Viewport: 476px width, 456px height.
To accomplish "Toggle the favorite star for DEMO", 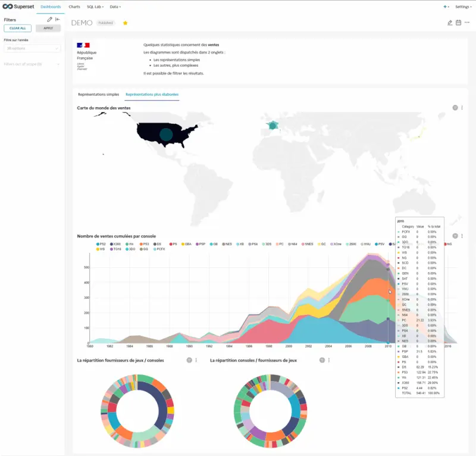I will click(x=125, y=23).
